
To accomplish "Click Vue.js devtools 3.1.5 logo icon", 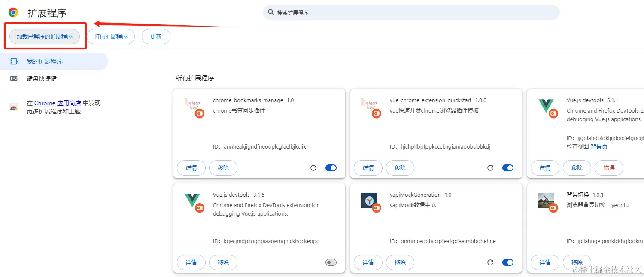I will (x=194, y=202).
